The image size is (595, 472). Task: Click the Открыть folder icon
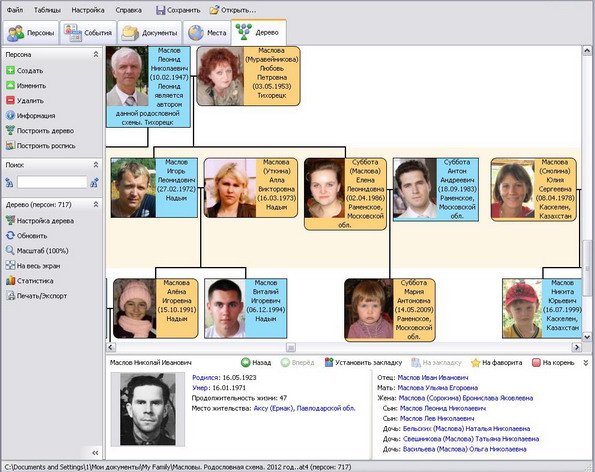(214, 10)
